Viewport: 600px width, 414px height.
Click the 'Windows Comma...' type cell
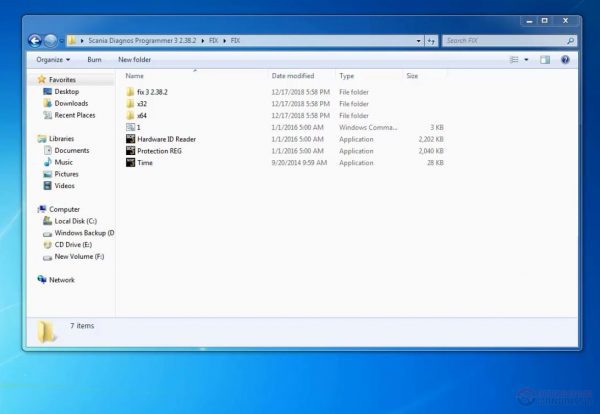pyautogui.click(x=368, y=127)
